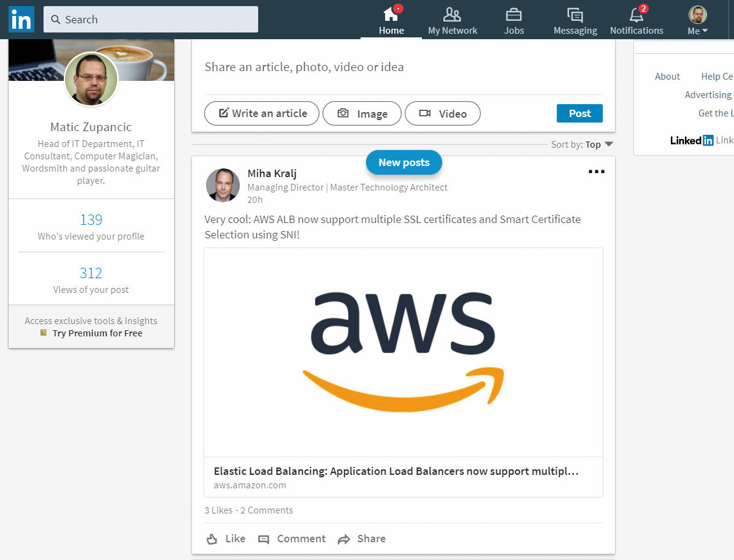Go to My Network tab
Image resolution: width=734 pixels, height=560 pixels.
(453, 21)
